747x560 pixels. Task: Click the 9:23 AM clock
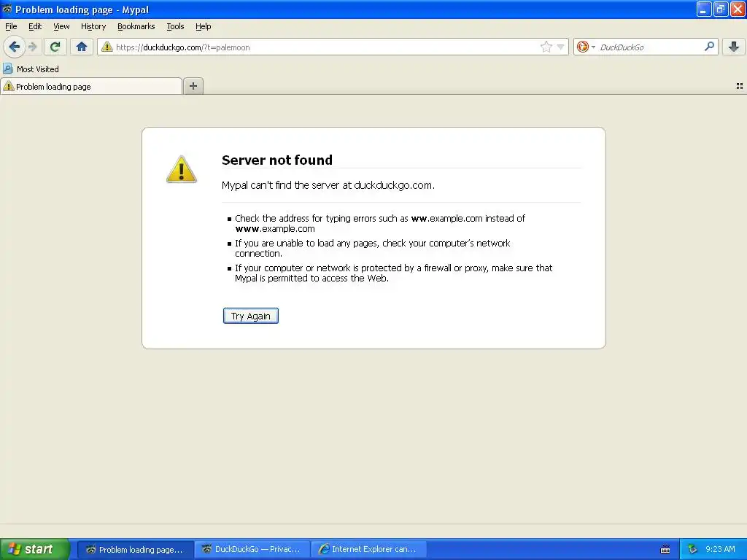[x=720, y=549]
